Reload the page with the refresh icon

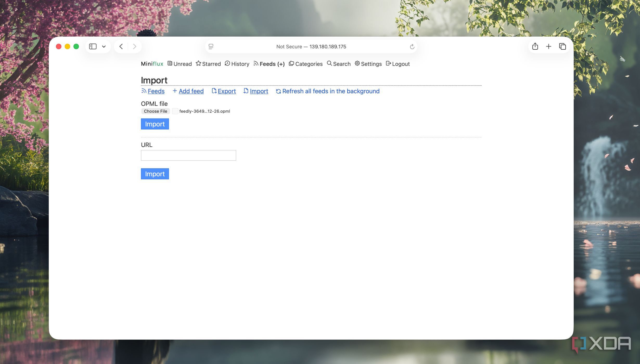point(412,47)
